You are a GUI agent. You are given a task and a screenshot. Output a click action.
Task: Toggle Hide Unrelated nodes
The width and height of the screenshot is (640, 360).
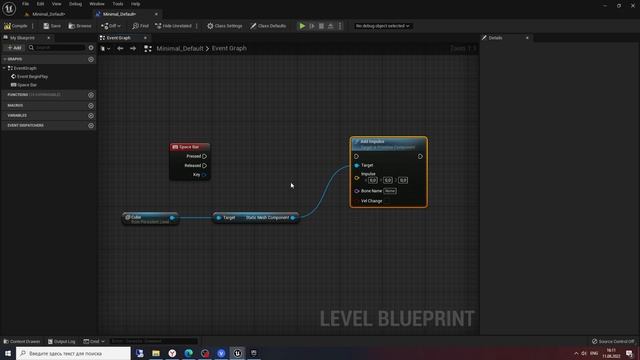[x=173, y=26]
